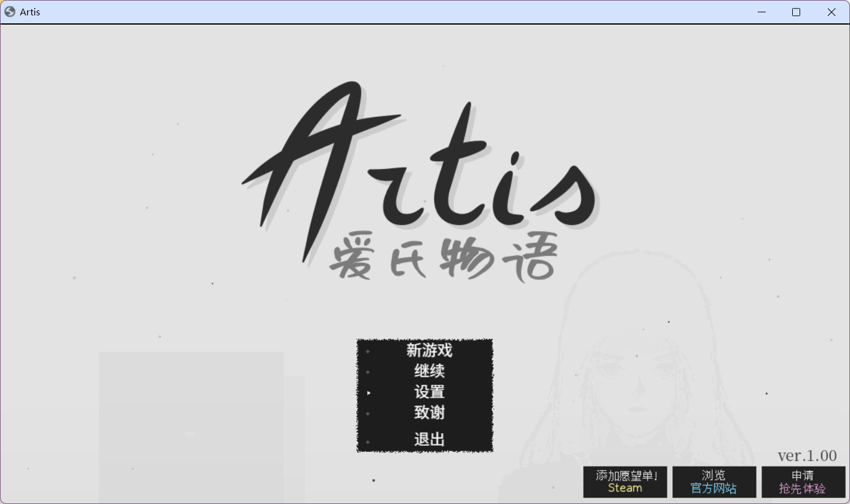Click the bullet marker beside 新游戏
This screenshot has height=504, width=850.
coord(368,352)
